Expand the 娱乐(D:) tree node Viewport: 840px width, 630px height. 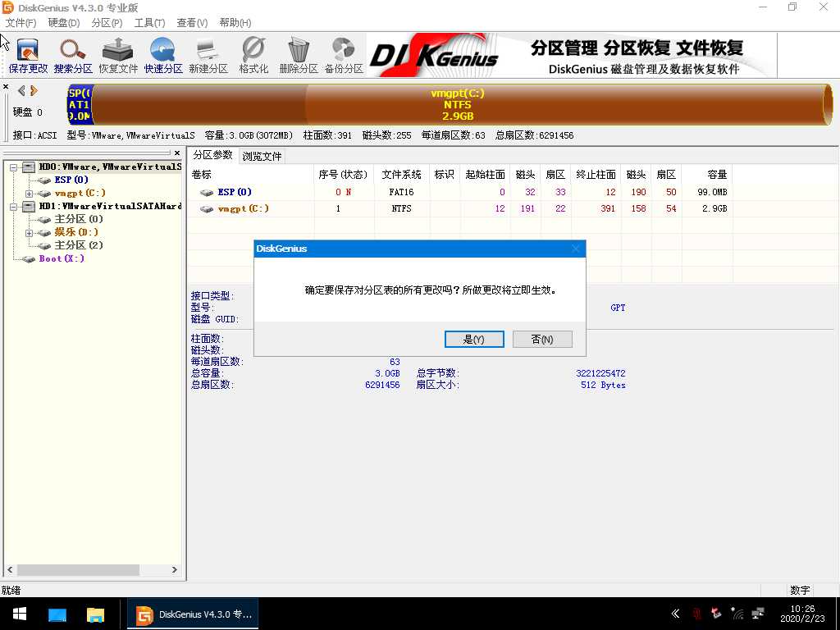(x=30, y=232)
